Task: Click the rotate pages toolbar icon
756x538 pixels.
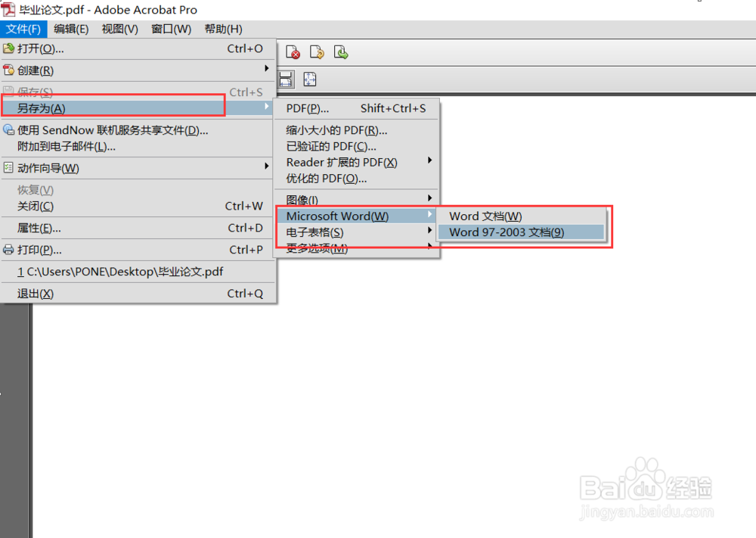Action: (x=317, y=52)
